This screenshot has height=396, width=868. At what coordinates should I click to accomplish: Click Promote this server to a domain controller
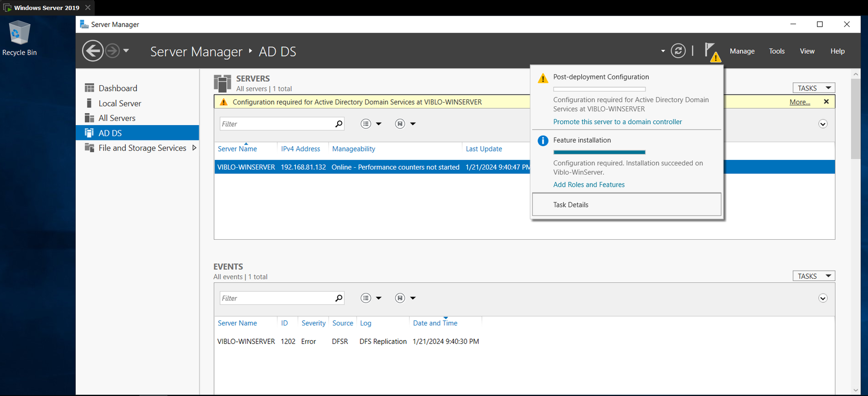618,122
